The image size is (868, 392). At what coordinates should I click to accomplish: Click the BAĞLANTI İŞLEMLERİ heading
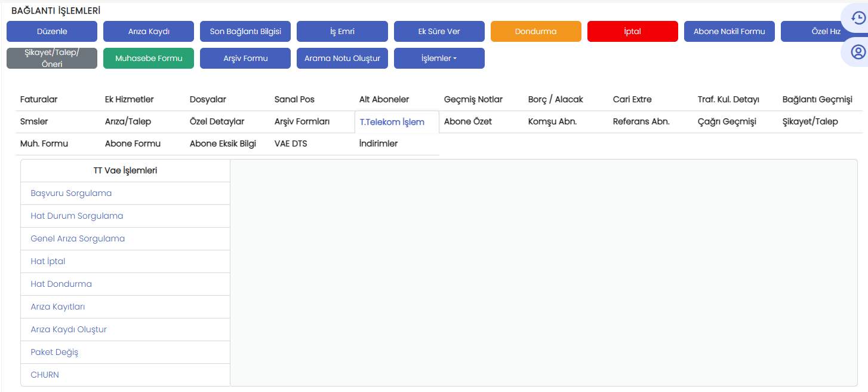56,11
